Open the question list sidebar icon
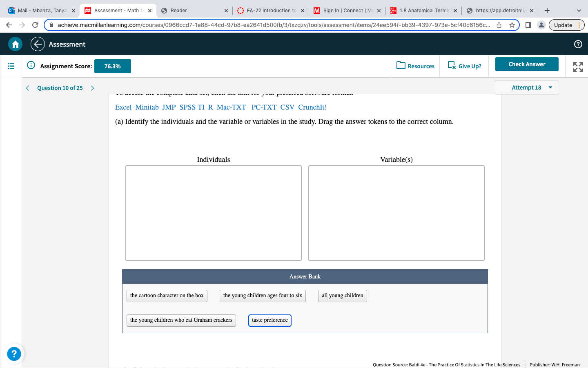 click(10, 66)
